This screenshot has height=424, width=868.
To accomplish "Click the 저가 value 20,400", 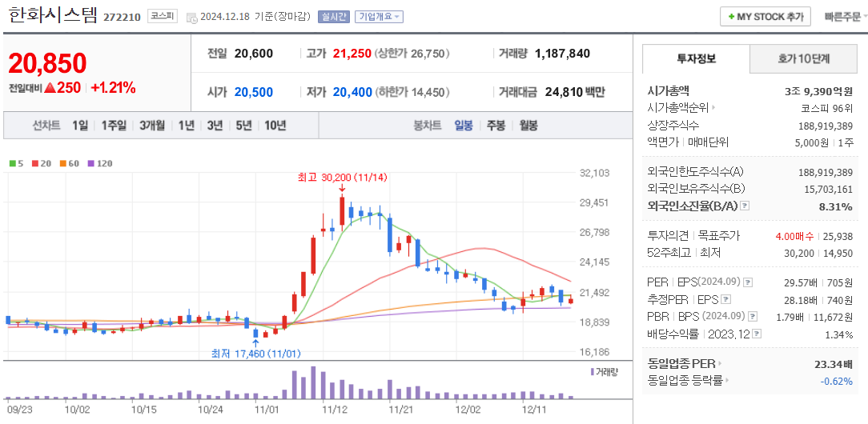I will coord(352,92).
